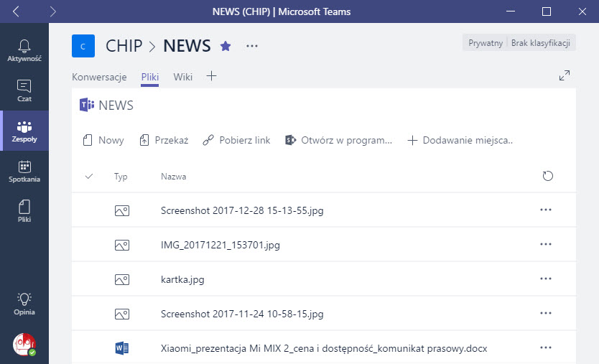Open more options for Screenshot 2017-12-28 file
Screen dimensions: 599x364
tap(546, 210)
